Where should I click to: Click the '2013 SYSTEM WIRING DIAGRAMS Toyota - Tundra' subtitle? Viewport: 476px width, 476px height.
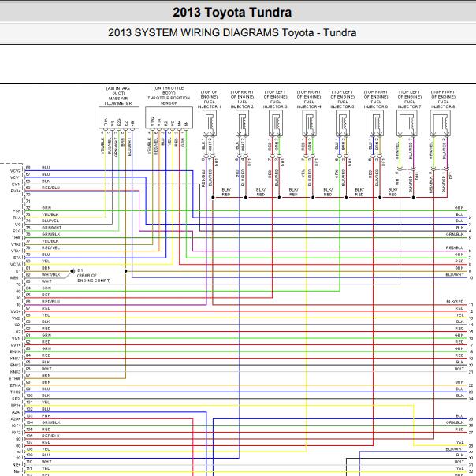pyautogui.click(x=232, y=32)
